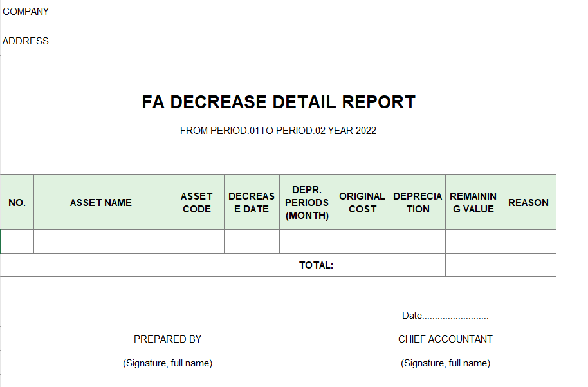
Task: Select the TOTAL: label cell
Action: [316, 265]
